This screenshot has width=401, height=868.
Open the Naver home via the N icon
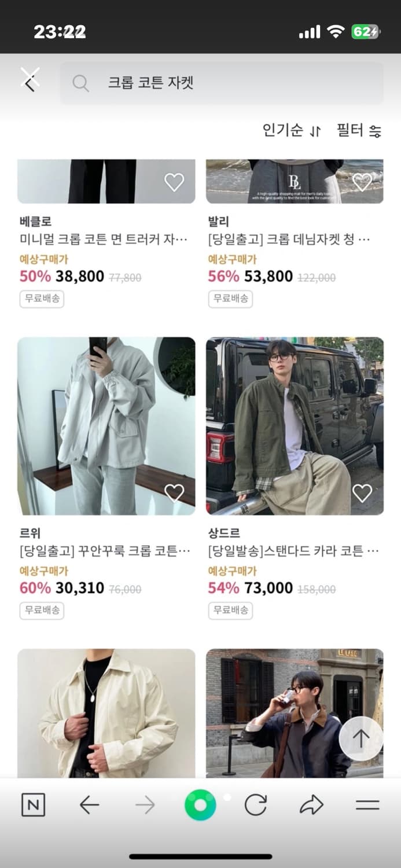[33, 804]
